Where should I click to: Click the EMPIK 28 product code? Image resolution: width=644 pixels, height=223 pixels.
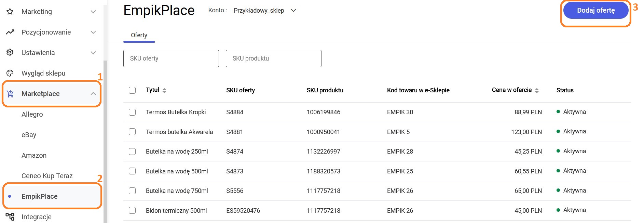pyautogui.click(x=400, y=152)
